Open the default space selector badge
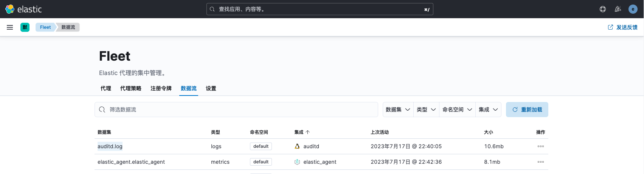Image resolution: width=644 pixels, height=174 pixels. [25, 27]
